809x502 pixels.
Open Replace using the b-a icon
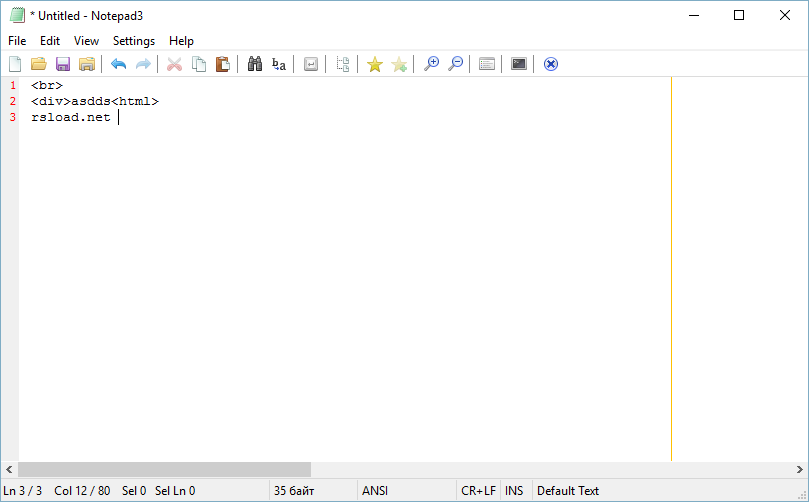(279, 64)
